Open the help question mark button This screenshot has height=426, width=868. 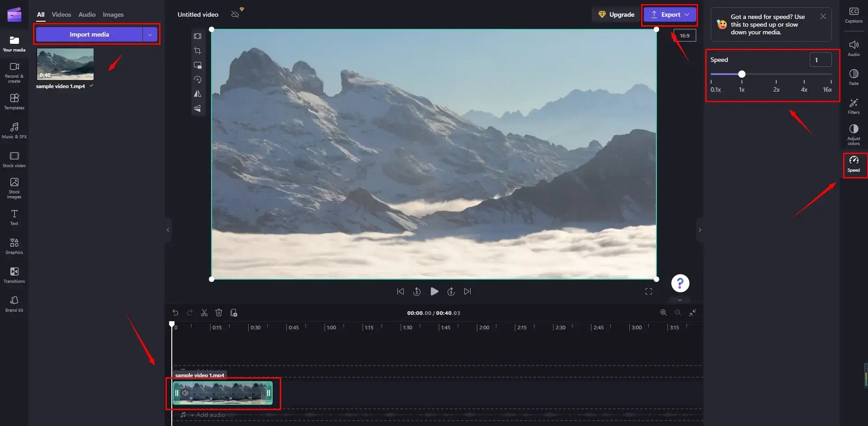tap(680, 283)
